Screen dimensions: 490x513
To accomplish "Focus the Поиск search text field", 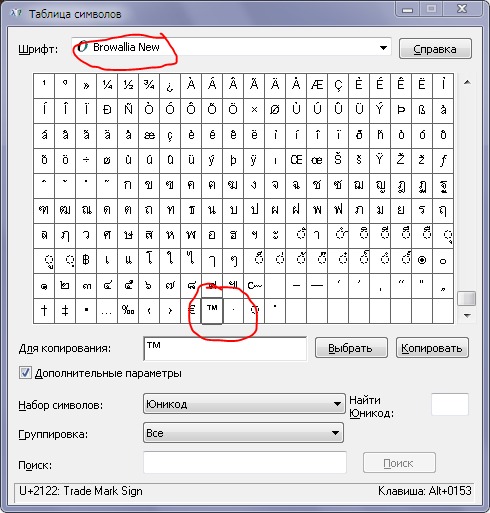I will pyautogui.click(x=245, y=463).
